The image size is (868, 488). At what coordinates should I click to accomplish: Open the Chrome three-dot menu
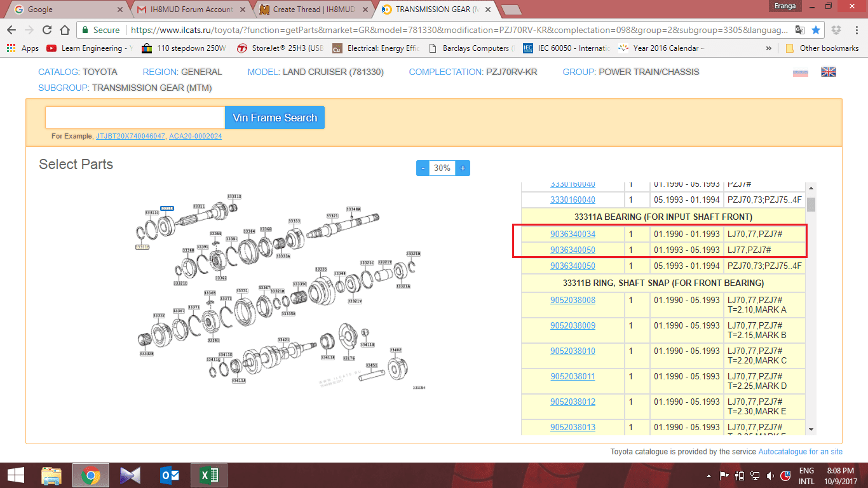pyautogui.click(x=856, y=30)
